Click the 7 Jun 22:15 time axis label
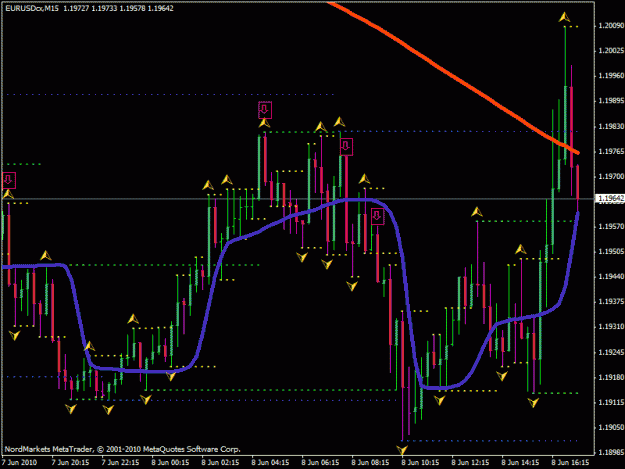625x469 pixels. 120,463
